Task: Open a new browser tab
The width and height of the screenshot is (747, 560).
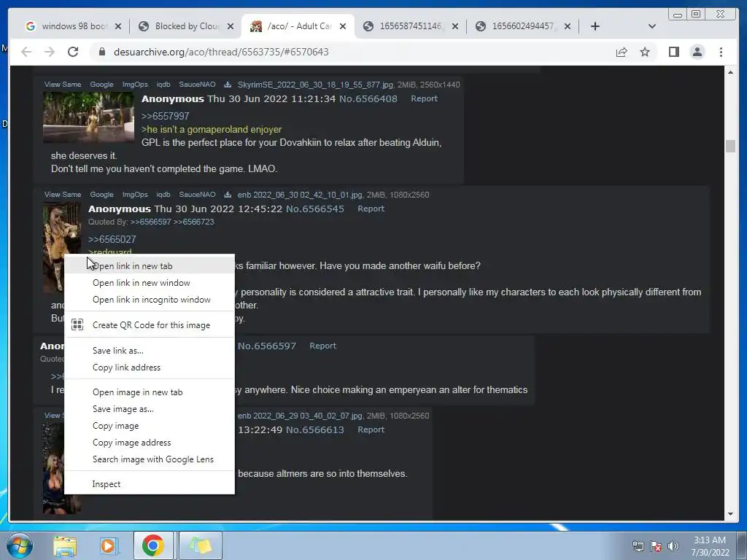Action: click(595, 26)
